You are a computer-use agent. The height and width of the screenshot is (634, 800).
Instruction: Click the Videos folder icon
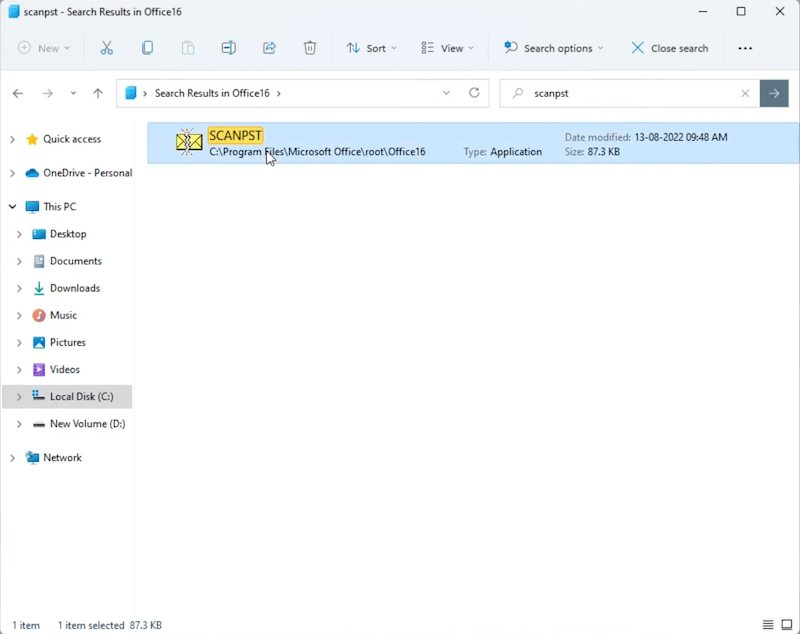39,369
